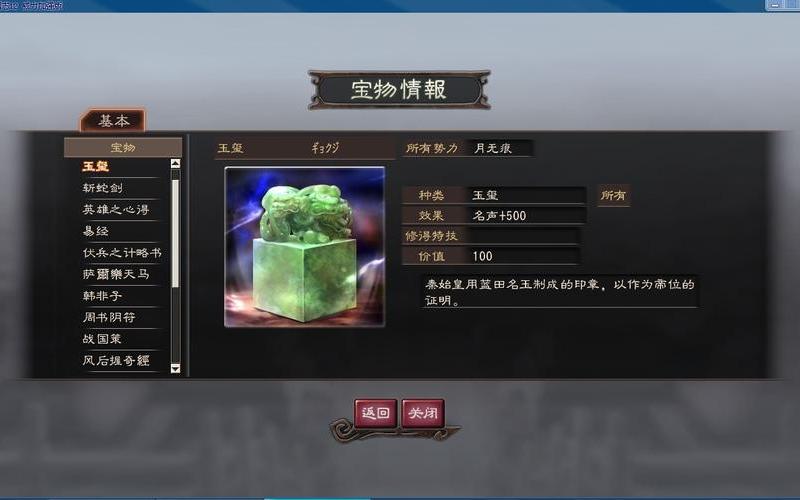Switch to the 基本 tab
Viewport: 800px width, 500px height.
tap(113, 121)
